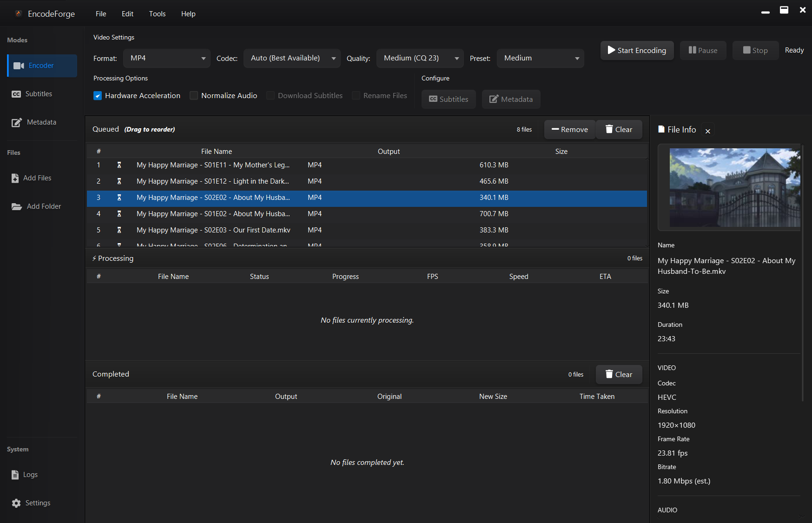Enable the Normalize Audio checkbox
812x523 pixels.
click(194, 96)
